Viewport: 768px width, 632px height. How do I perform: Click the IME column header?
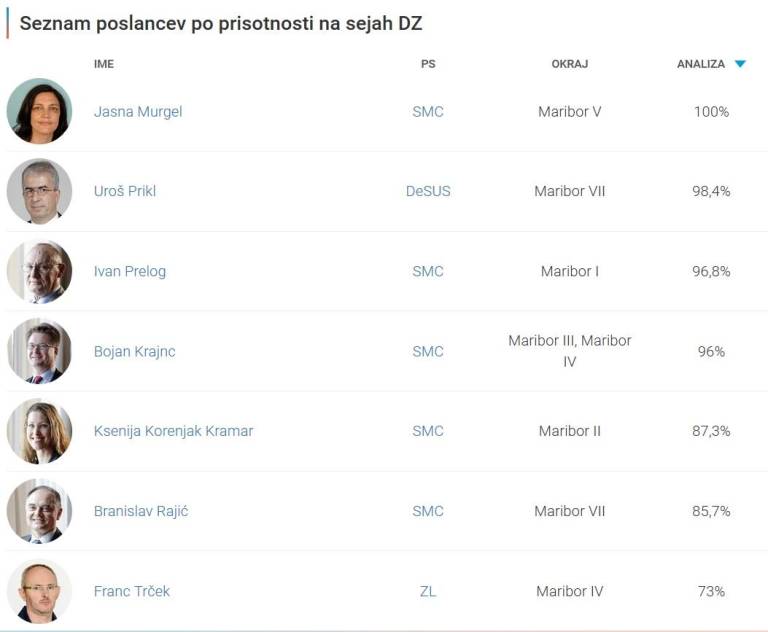click(x=104, y=64)
